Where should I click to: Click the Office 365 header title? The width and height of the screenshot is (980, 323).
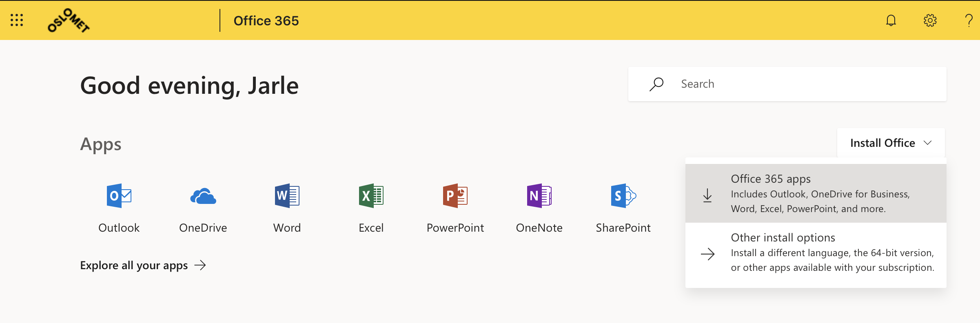pyautogui.click(x=266, y=20)
